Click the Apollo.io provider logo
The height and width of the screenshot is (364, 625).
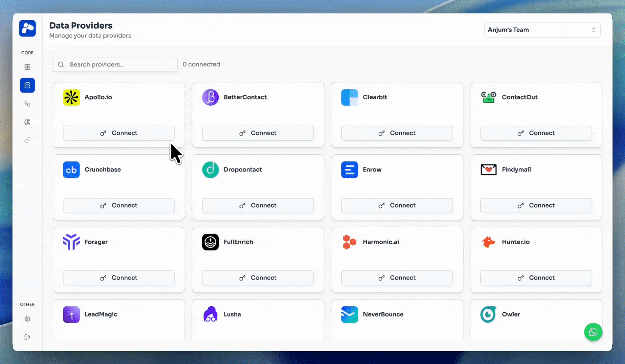(x=71, y=97)
